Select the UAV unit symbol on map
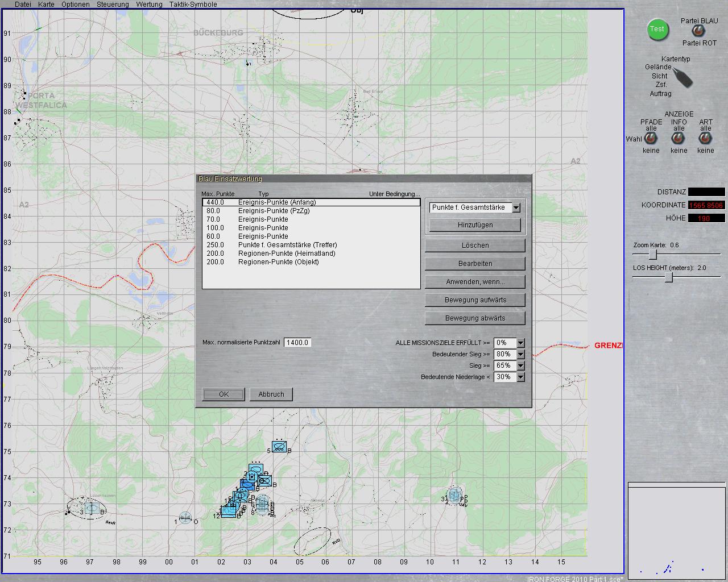This screenshot has width=728, height=582. [x=454, y=496]
